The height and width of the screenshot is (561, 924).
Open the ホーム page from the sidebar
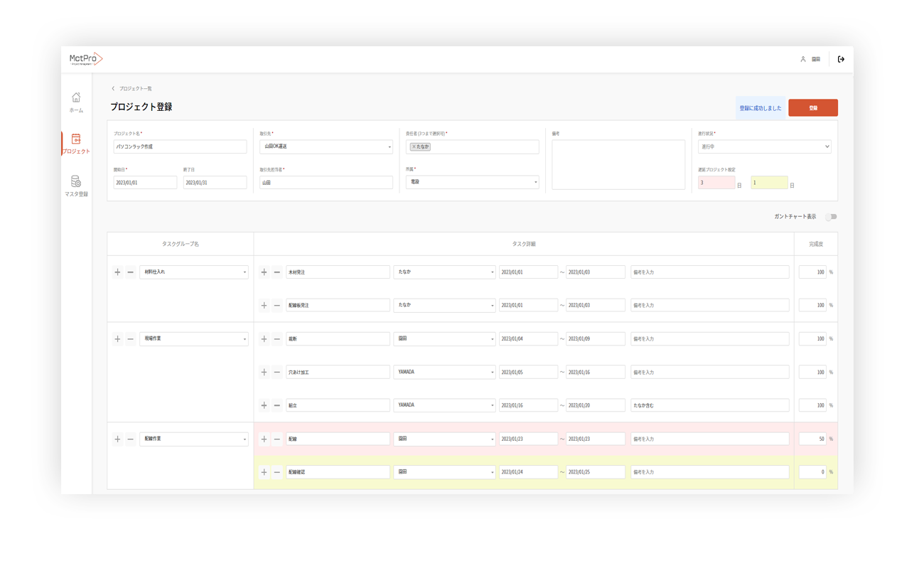coord(76,102)
